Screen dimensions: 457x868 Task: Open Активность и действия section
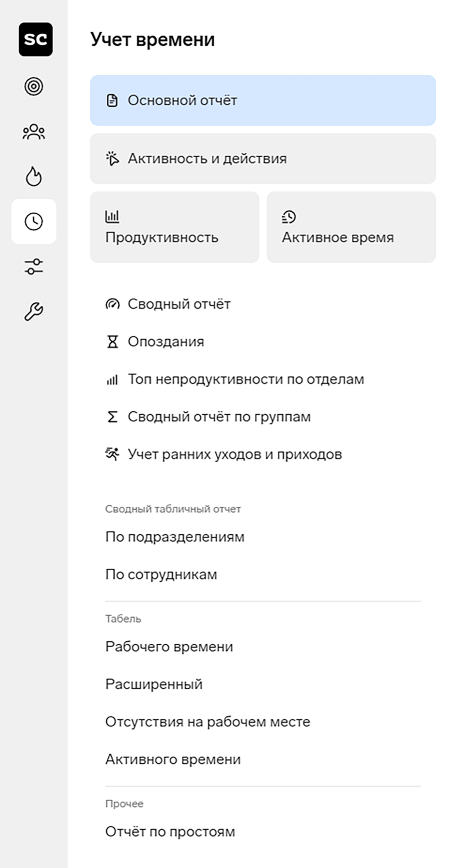click(x=263, y=159)
